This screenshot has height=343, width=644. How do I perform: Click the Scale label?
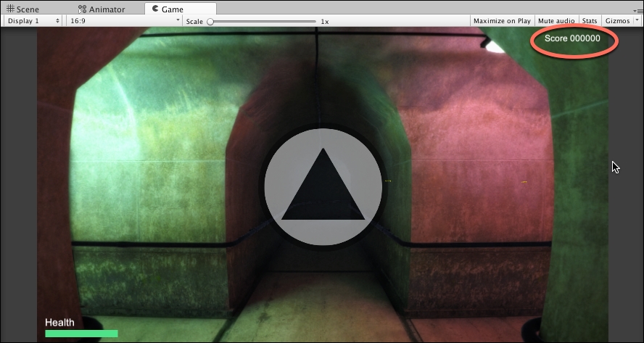[194, 21]
